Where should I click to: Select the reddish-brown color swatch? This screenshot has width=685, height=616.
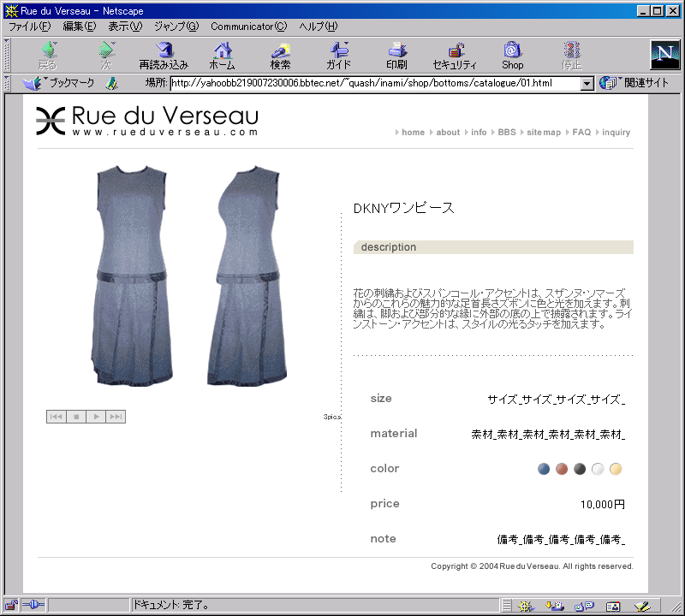point(562,469)
